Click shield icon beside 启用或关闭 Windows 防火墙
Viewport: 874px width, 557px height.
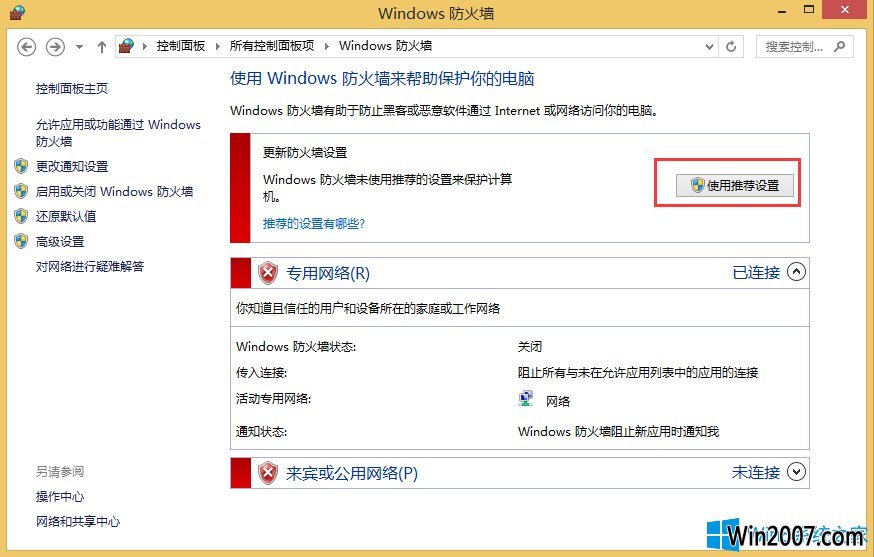(21, 191)
